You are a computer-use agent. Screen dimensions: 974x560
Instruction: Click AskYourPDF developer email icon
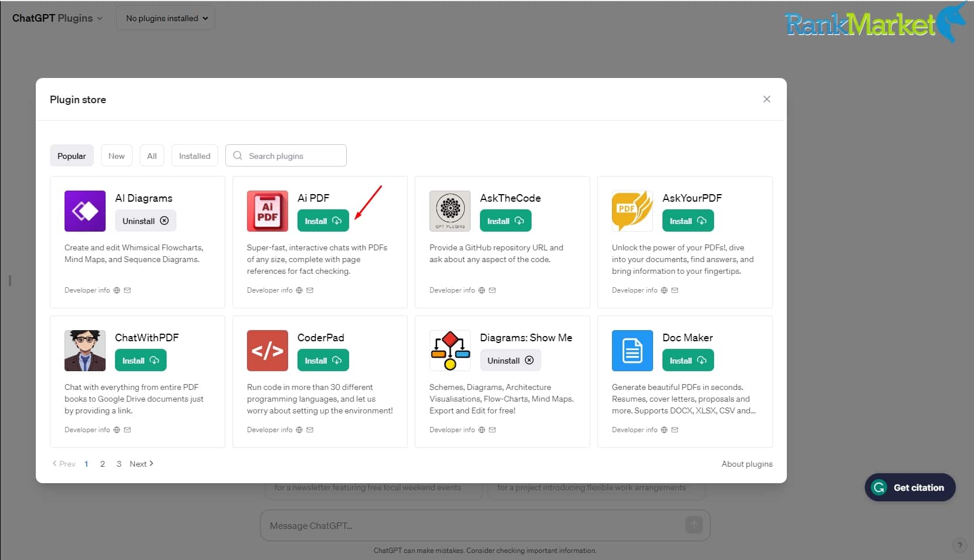(x=675, y=290)
